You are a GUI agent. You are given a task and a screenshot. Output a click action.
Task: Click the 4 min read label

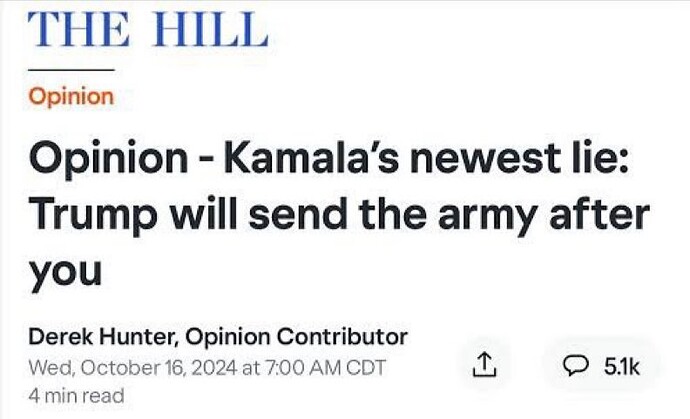(x=76, y=396)
